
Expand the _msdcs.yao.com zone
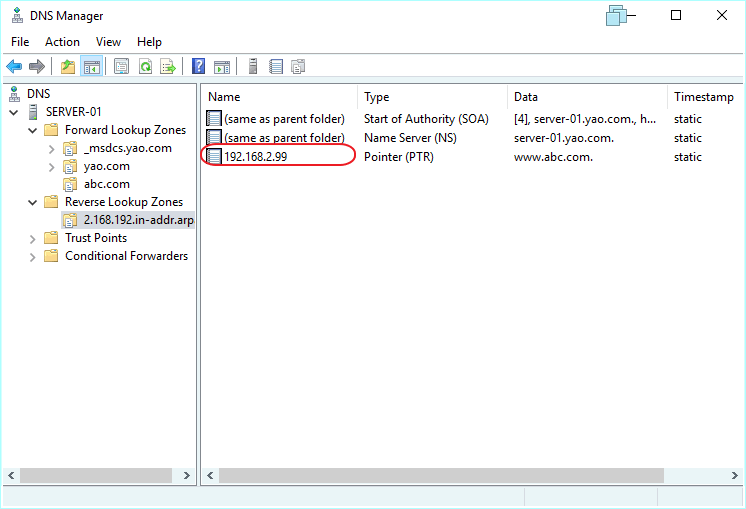[x=51, y=149]
